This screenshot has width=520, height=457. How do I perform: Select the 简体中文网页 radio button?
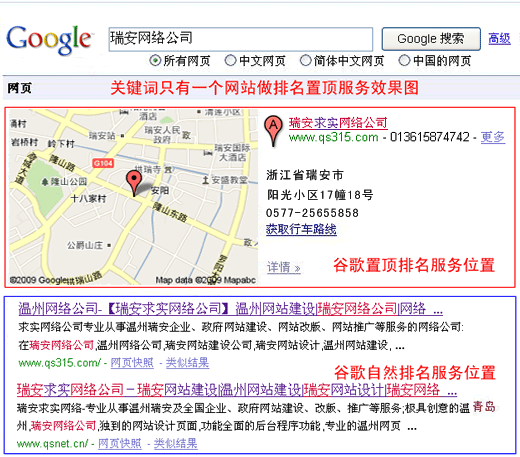coord(305,61)
